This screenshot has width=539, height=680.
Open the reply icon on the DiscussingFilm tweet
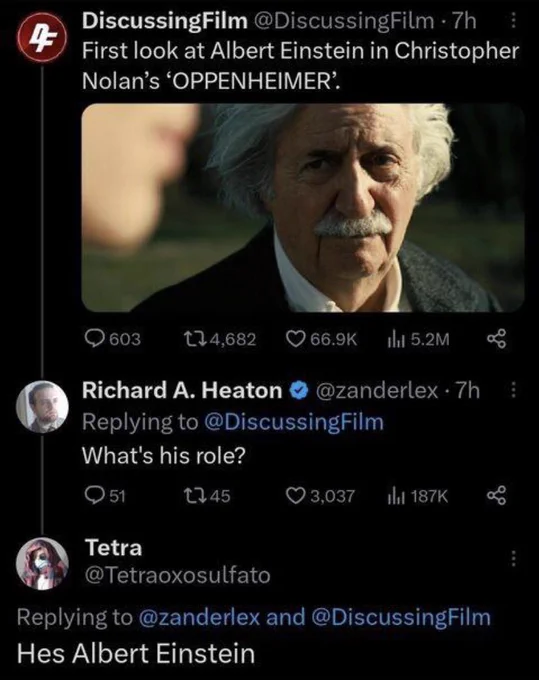point(93,339)
